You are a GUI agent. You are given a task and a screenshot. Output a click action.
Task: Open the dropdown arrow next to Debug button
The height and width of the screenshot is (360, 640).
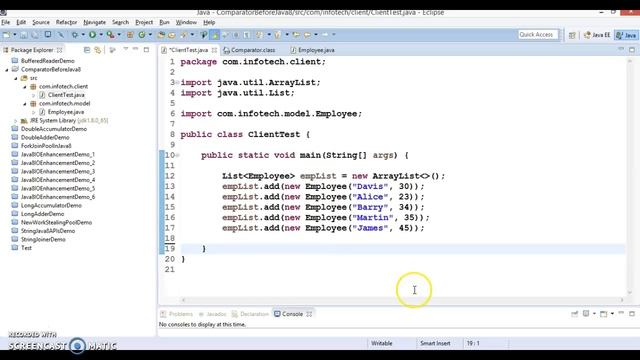tap(83, 35)
